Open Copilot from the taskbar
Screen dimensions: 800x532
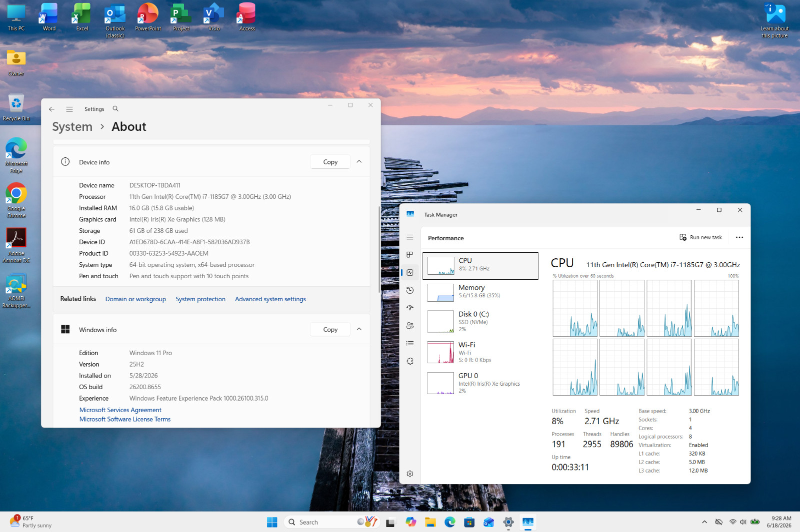tap(411, 522)
